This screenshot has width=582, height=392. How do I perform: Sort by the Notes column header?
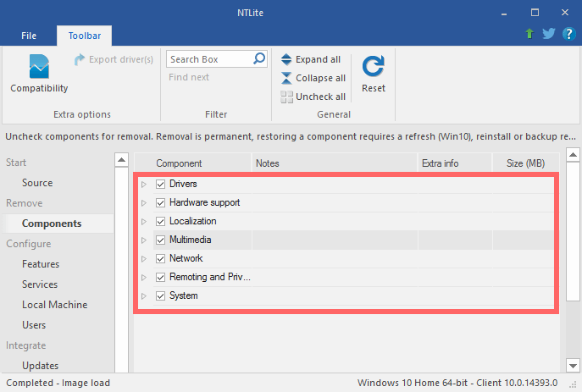(x=335, y=163)
